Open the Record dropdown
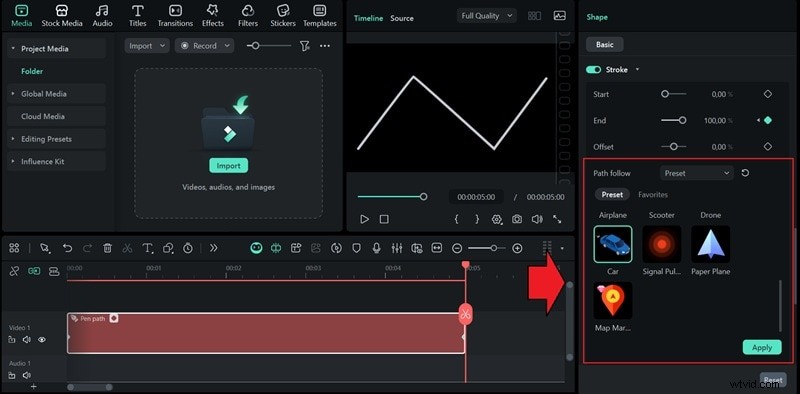800x394 pixels. 205,45
